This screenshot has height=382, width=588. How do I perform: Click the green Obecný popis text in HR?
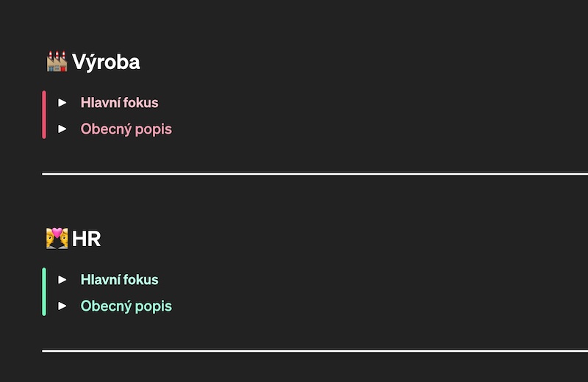pos(126,306)
